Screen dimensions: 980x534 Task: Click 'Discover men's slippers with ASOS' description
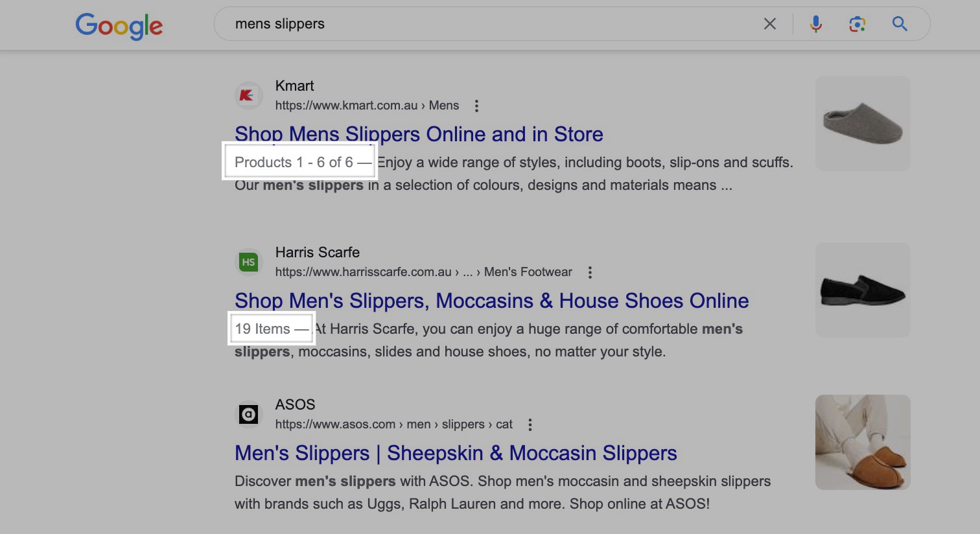[x=502, y=493]
